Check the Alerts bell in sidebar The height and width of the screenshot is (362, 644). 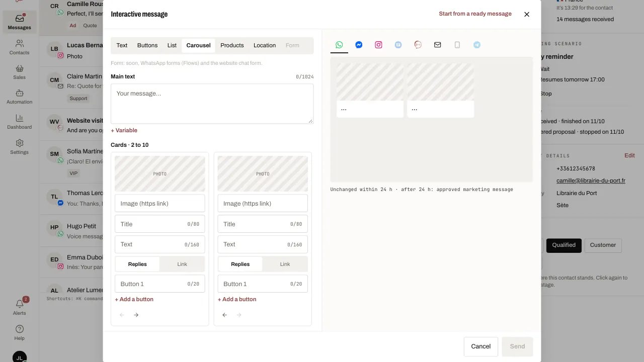coord(20,307)
